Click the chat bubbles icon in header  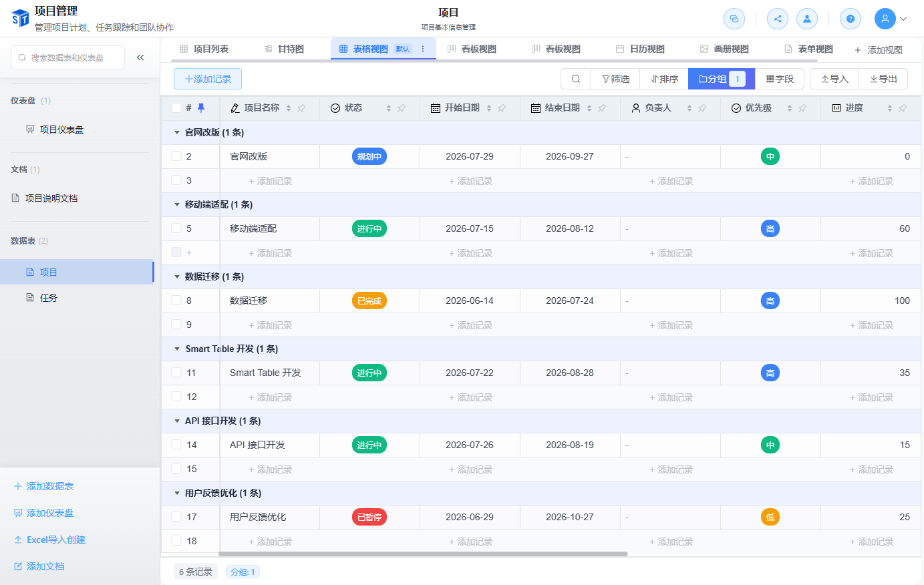click(734, 19)
